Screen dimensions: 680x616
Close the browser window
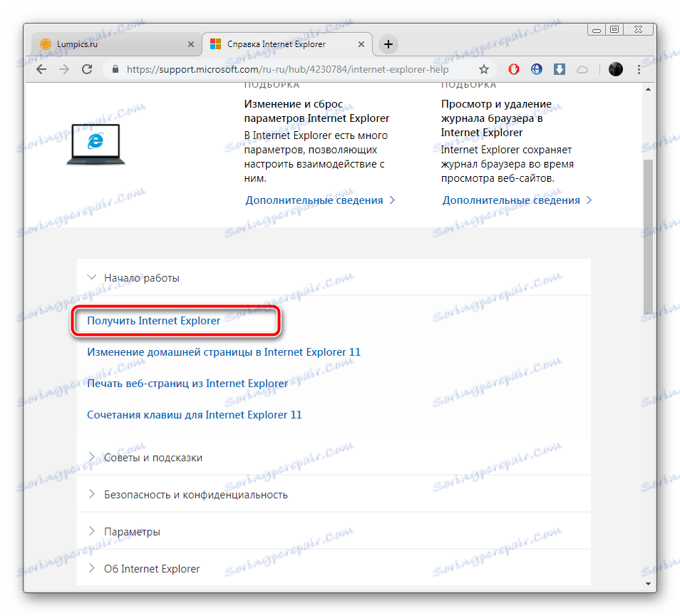tap(639, 29)
